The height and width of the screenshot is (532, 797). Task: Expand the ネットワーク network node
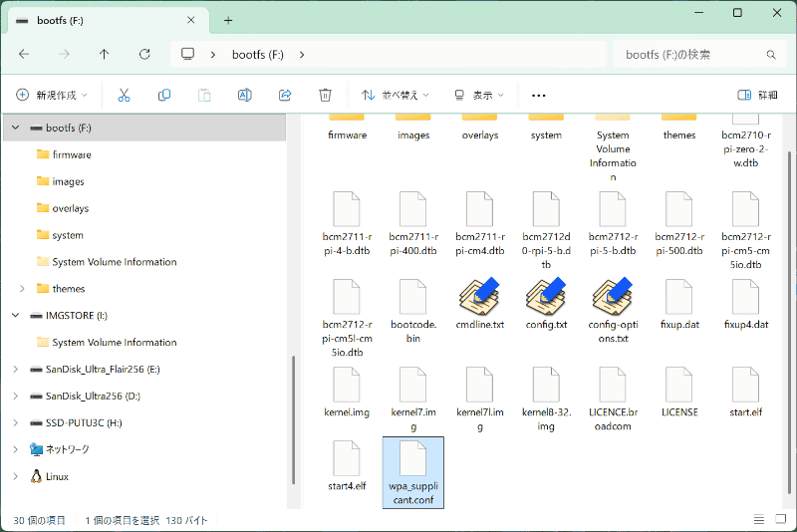pyautogui.click(x=16, y=449)
